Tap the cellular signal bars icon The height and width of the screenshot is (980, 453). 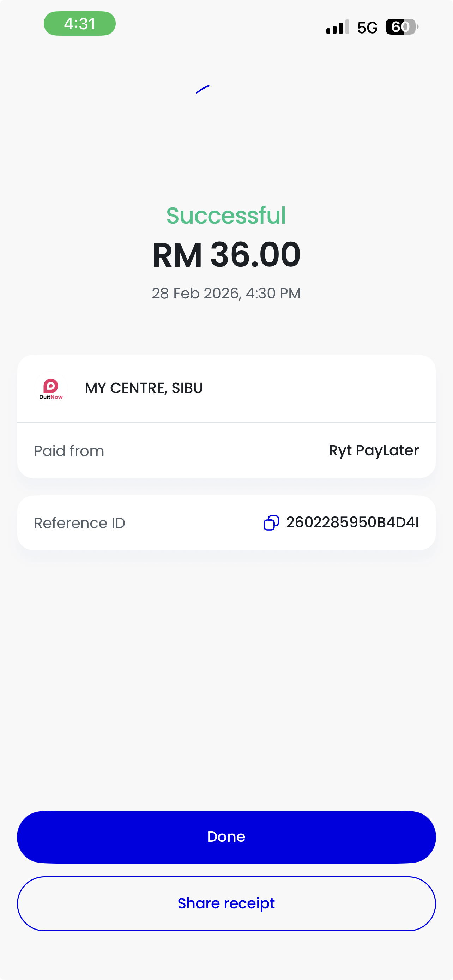(337, 27)
